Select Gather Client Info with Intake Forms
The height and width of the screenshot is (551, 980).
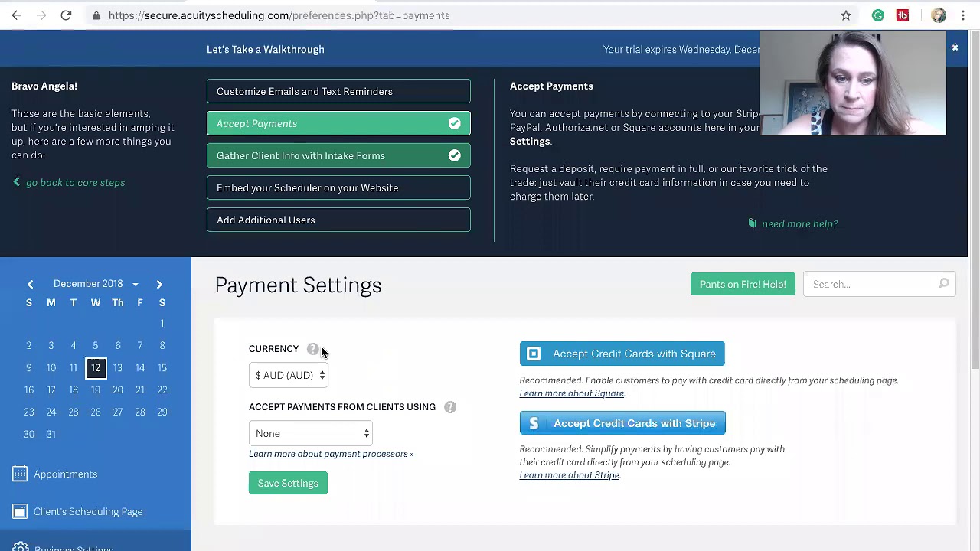338,155
